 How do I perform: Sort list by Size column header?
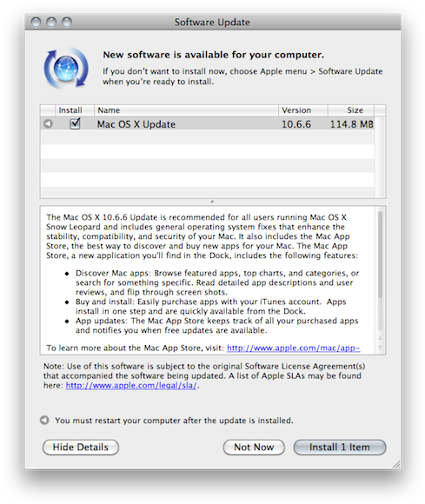[x=351, y=110]
